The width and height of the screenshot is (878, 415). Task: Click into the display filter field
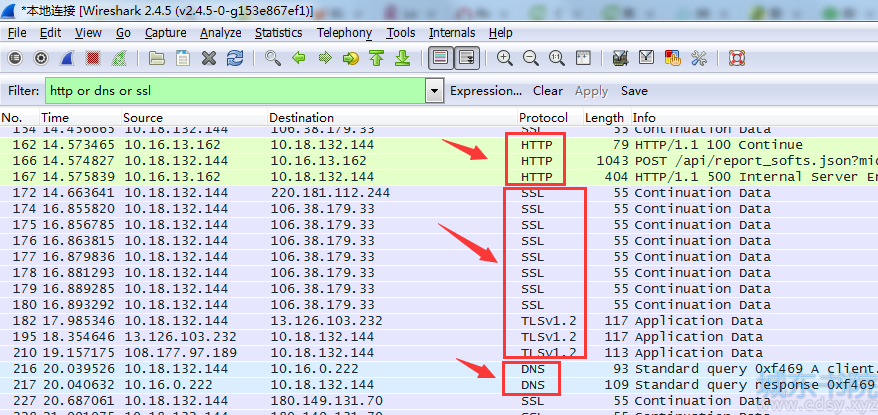(236, 91)
